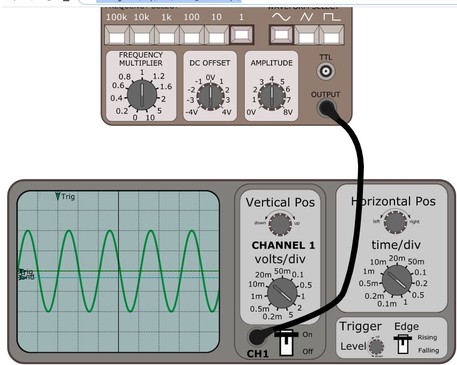Toggle the 1 Hz frequency button
The height and width of the screenshot is (365, 457).
[x=242, y=35]
